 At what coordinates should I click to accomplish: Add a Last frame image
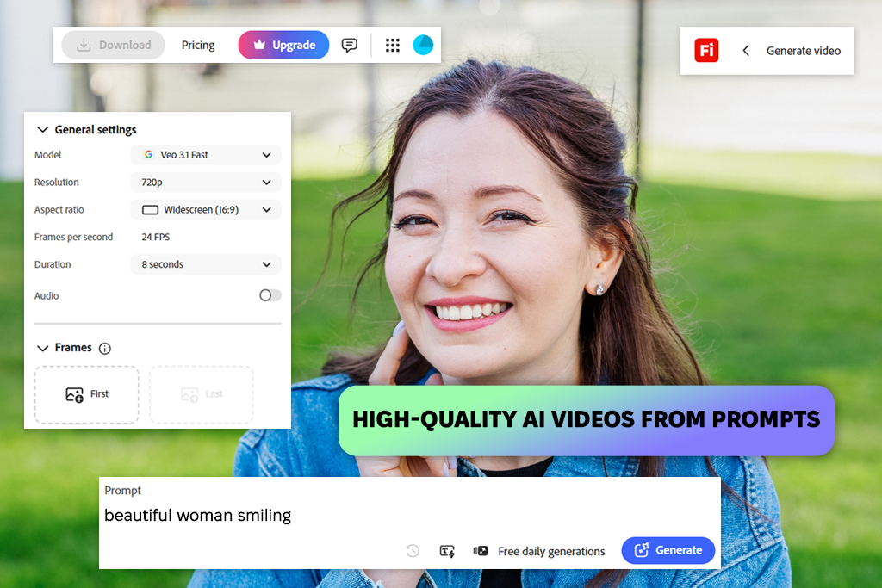coord(202,394)
